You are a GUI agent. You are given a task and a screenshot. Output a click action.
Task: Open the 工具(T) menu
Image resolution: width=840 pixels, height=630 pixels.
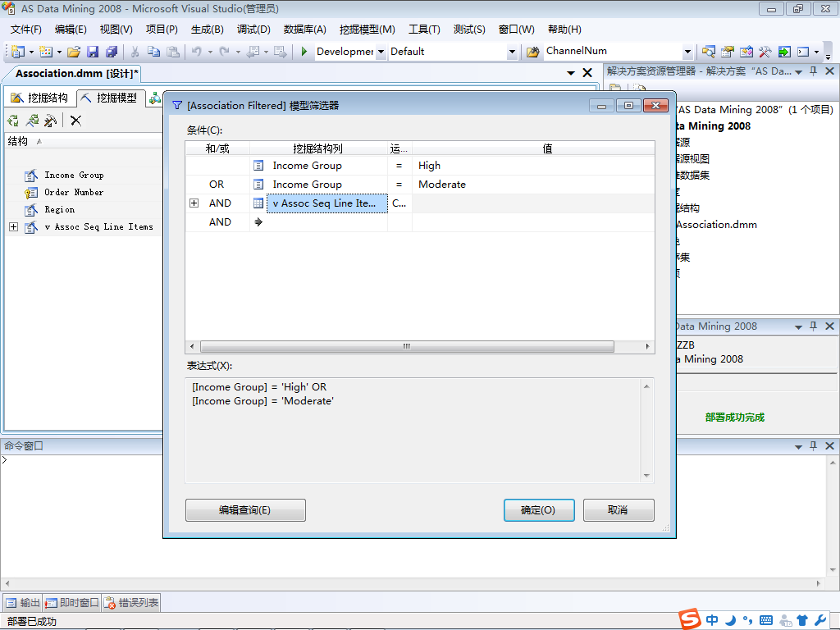point(424,30)
